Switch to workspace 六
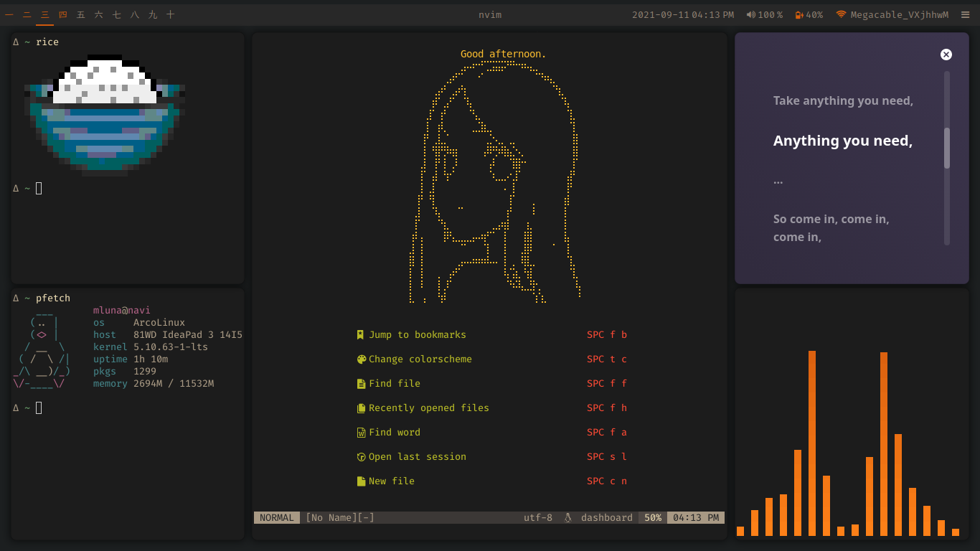The image size is (980, 551). pos(98,14)
